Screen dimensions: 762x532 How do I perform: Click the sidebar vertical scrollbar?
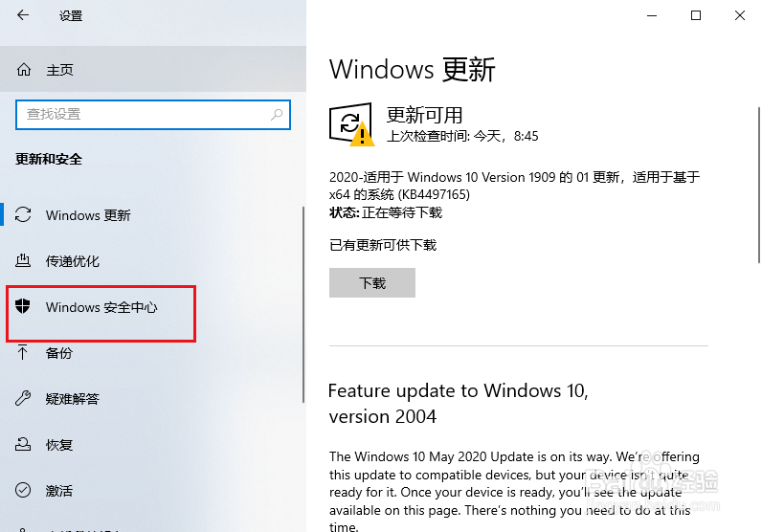(x=303, y=304)
